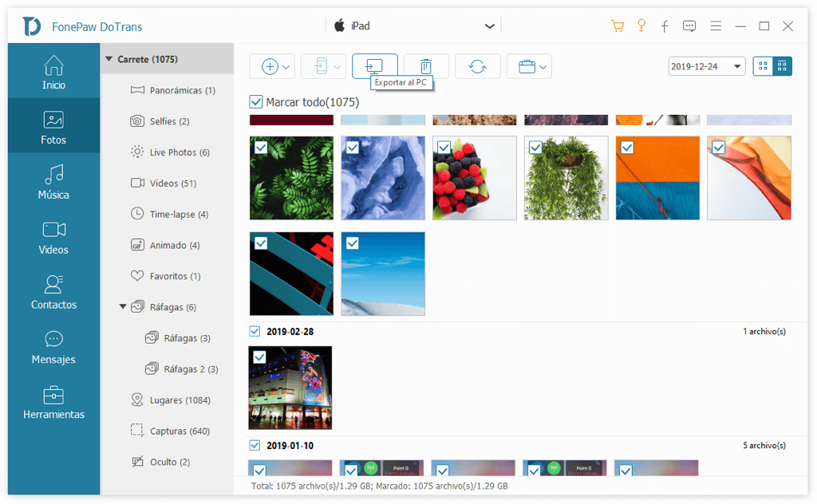Select Oculto (2) album
This screenshot has width=817, height=504.
point(160,462)
